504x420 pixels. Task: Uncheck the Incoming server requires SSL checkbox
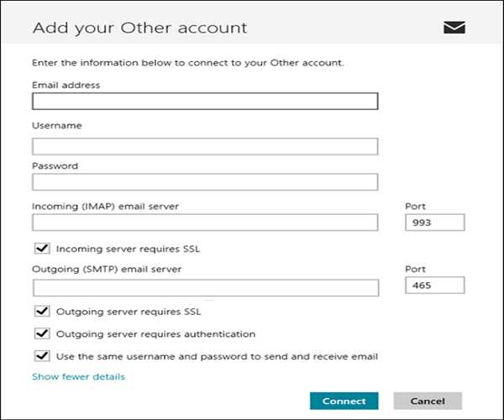(x=39, y=249)
